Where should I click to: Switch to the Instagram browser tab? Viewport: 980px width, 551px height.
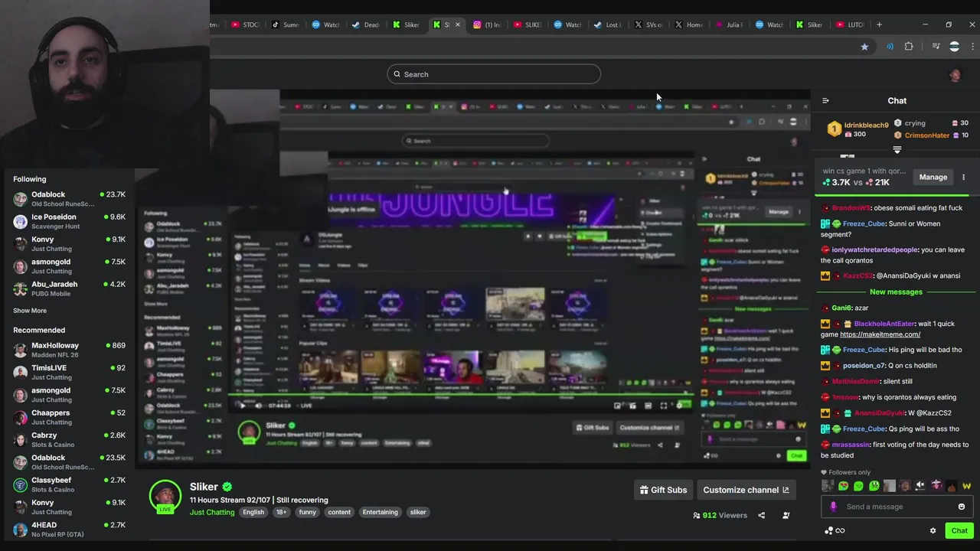pos(486,24)
